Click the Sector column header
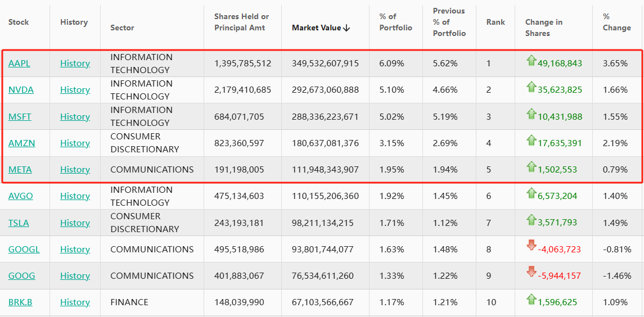This screenshot has width=644, height=317. coord(122,28)
